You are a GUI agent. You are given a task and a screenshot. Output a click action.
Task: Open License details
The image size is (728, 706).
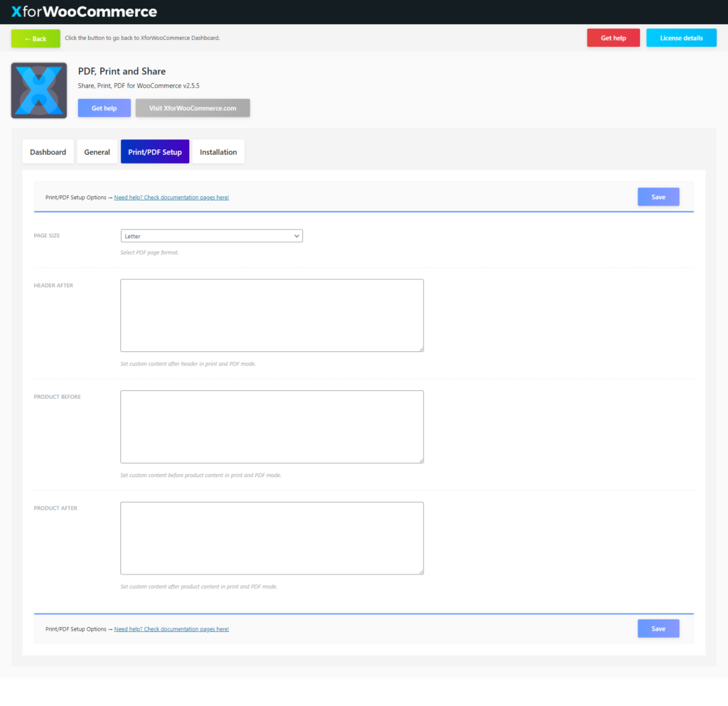[x=681, y=38]
